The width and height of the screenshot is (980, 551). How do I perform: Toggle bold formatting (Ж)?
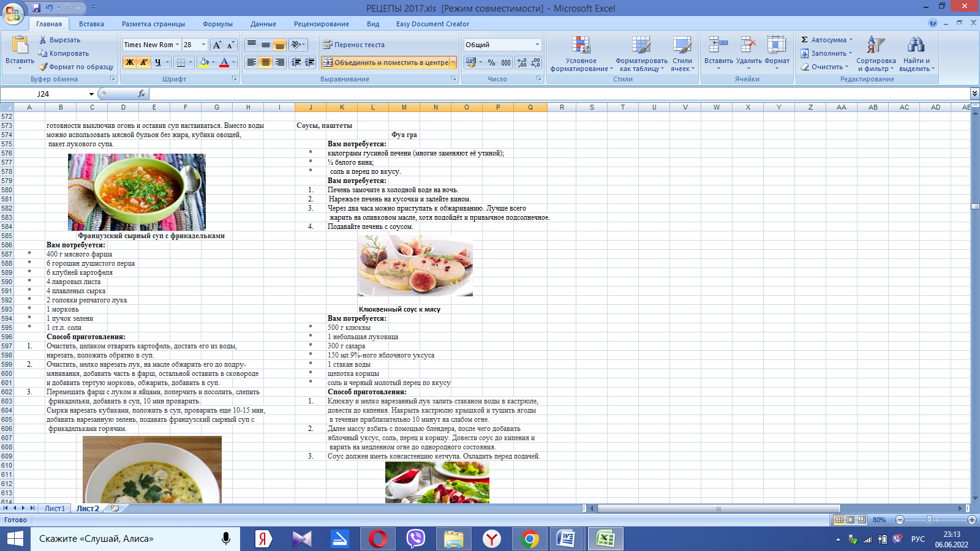tap(129, 62)
